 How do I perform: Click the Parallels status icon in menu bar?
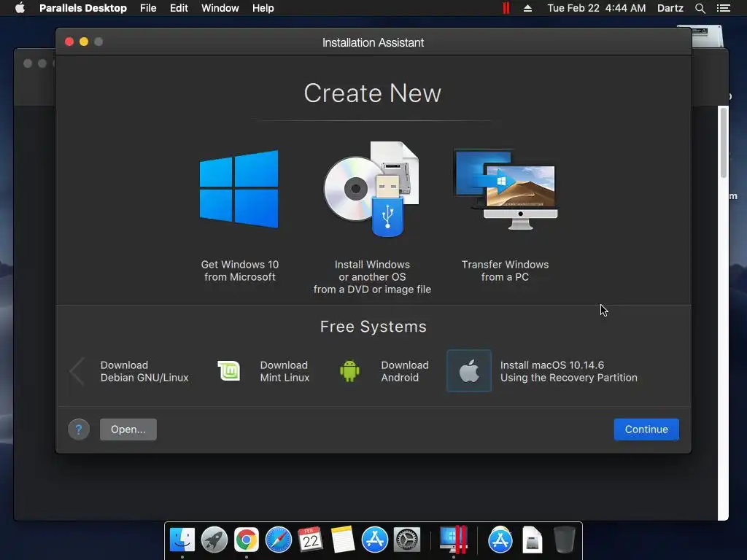(506, 8)
